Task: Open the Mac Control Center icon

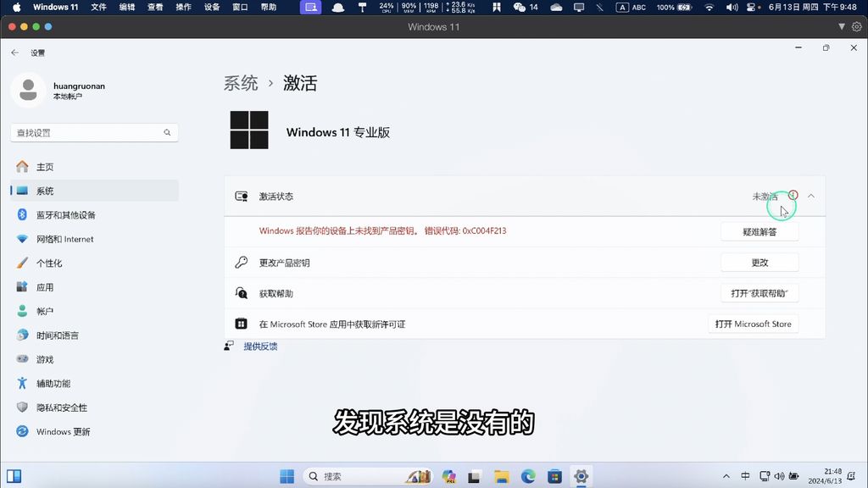Action: [x=751, y=7]
